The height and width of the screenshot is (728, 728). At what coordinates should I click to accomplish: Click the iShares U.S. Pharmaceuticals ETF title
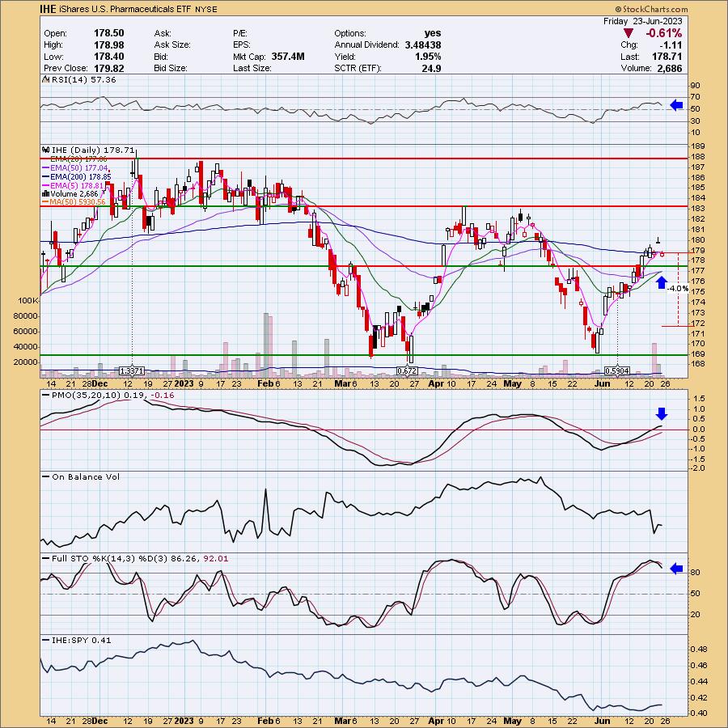click(x=125, y=9)
